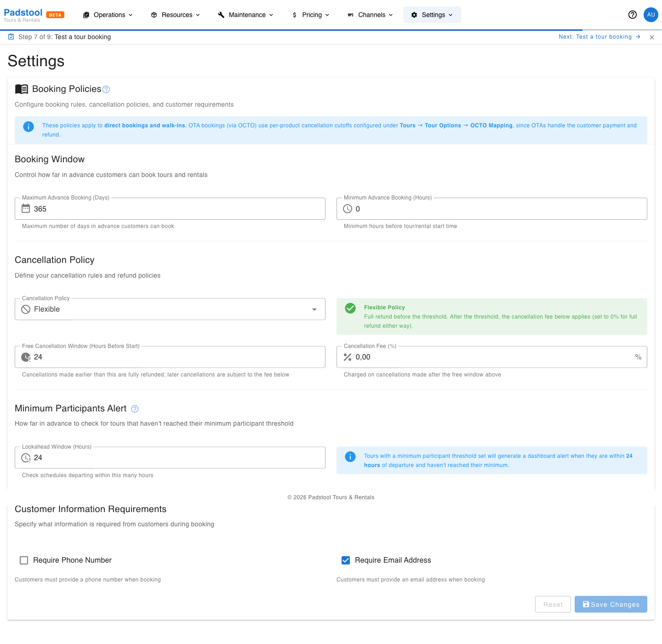Screen dimensions: 662x644
Task: Click the Settings gear icon in the navbar
Action: point(414,15)
